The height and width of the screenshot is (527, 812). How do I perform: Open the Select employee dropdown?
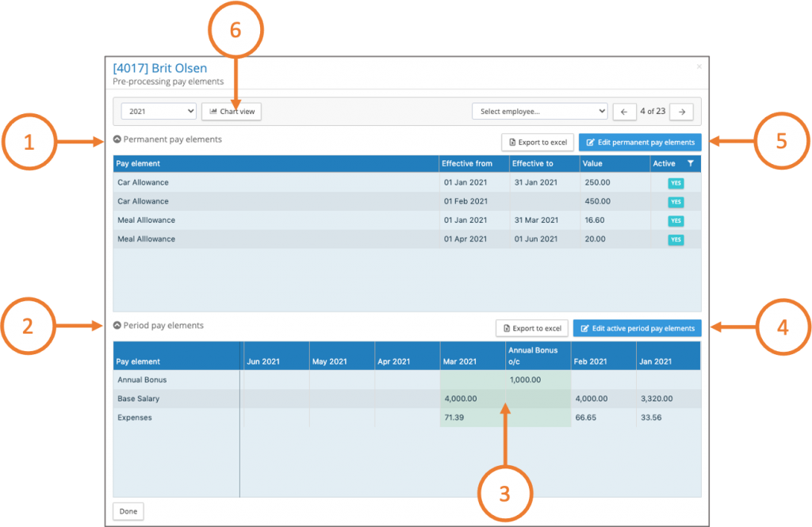coord(539,112)
